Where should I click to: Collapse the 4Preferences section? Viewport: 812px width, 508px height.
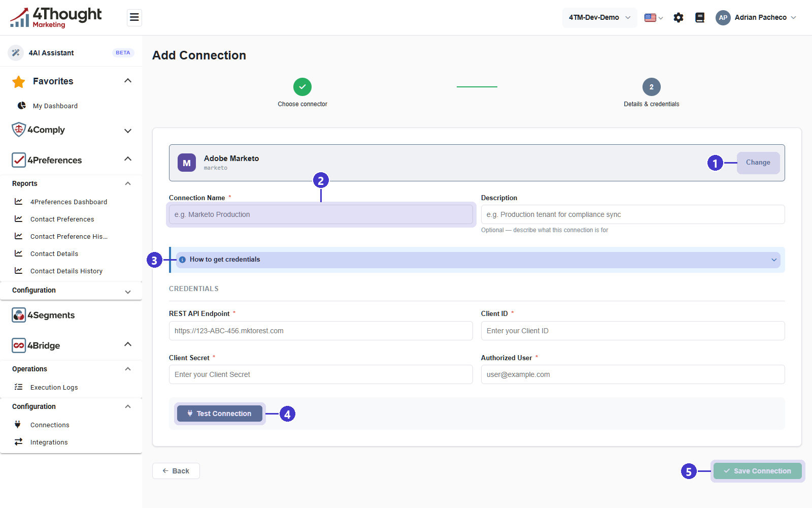point(128,159)
